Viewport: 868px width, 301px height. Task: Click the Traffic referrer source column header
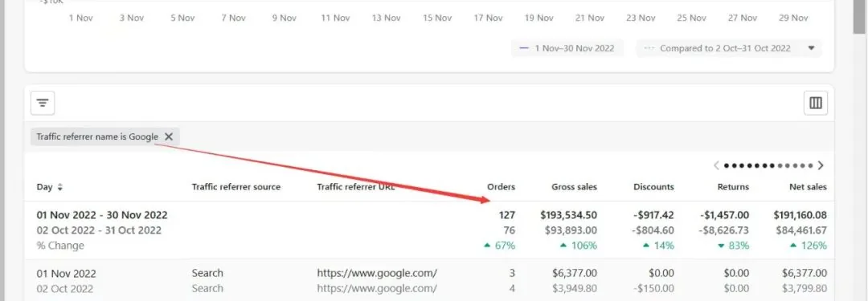tap(236, 187)
